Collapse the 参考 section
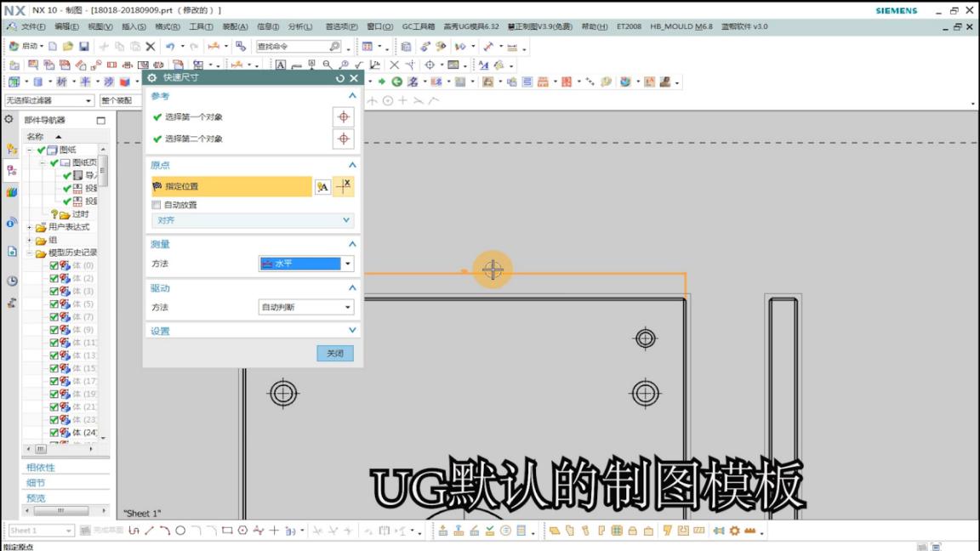The width and height of the screenshot is (980, 551). [x=352, y=95]
